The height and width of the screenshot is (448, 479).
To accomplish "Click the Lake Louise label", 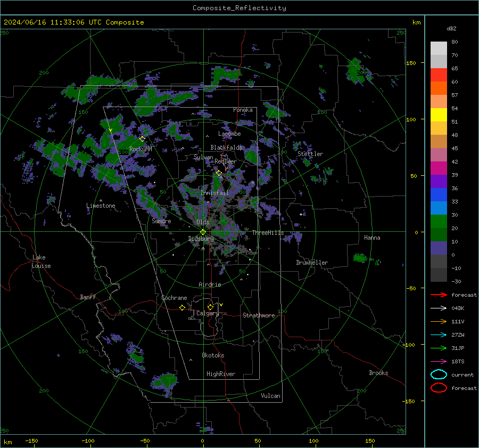I will [x=41, y=262].
